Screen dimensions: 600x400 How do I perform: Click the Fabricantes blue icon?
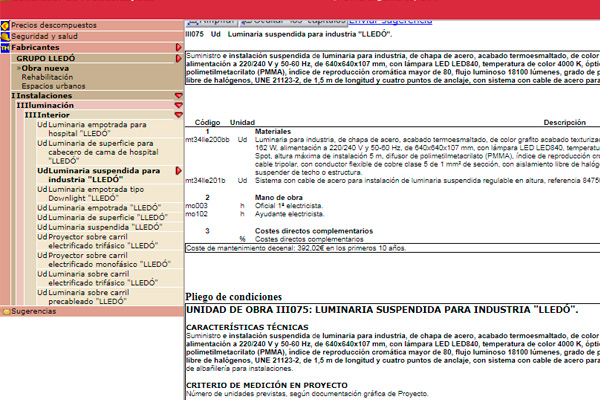click(x=5, y=48)
